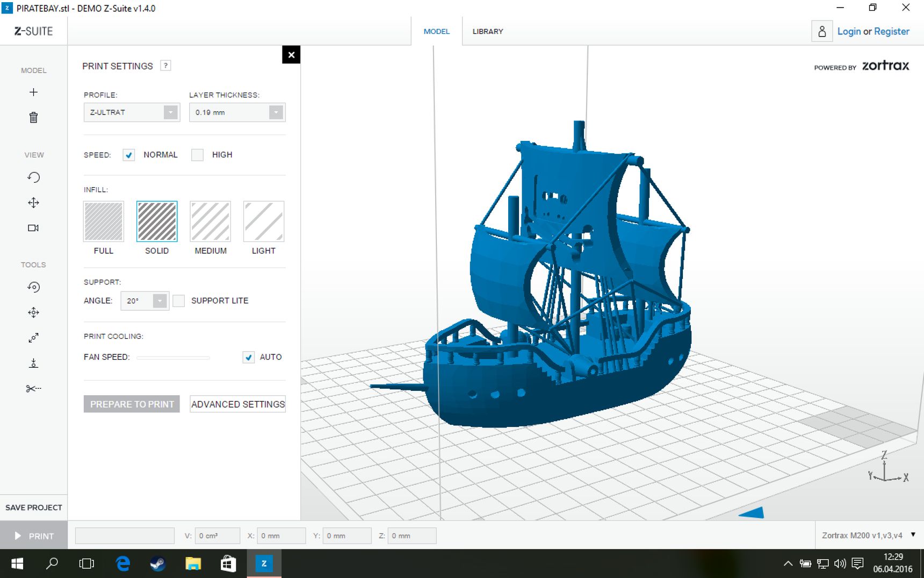Choose FULL infill pattern
This screenshot has width=924, height=578.
(104, 222)
